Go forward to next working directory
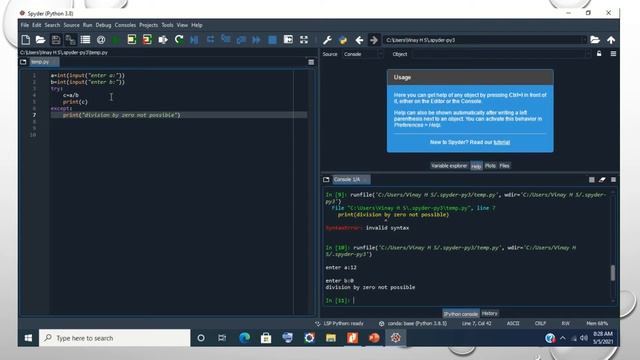Image resolution: width=640 pixels, height=360 pixels. click(374, 40)
